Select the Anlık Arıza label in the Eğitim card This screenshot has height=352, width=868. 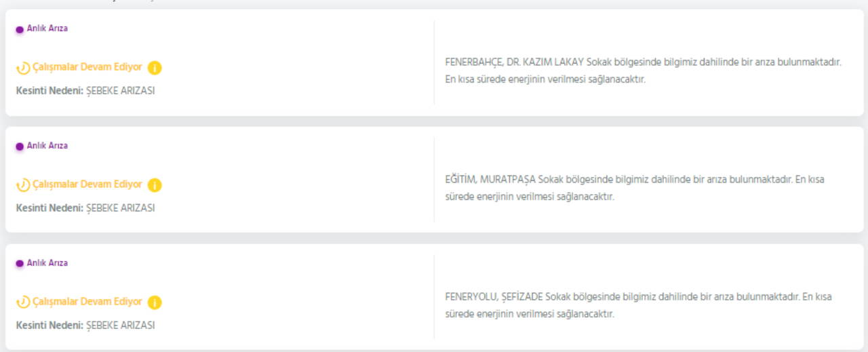[x=47, y=146]
